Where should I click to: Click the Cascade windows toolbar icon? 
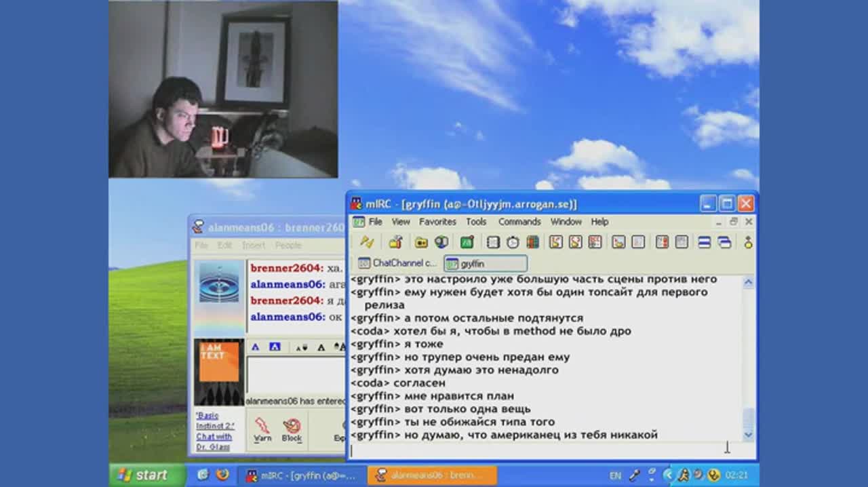tap(724, 242)
